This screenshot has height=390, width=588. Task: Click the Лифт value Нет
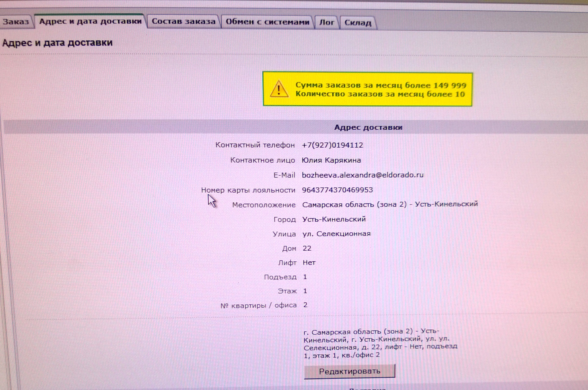(x=309, y=263)
